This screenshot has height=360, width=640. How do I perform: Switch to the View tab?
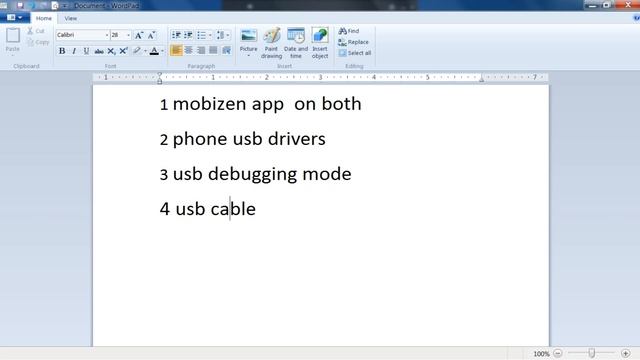pos(71,18)
